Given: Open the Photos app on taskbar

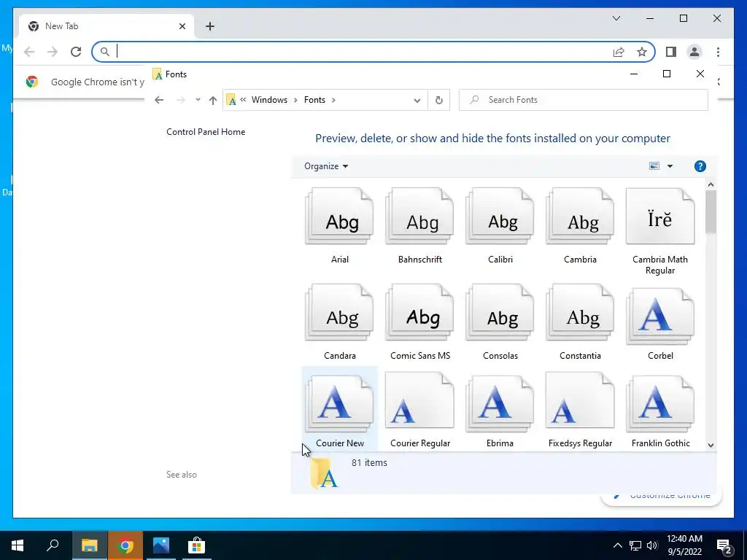Looking at the screenshot, I should click(x=161, y=545).
